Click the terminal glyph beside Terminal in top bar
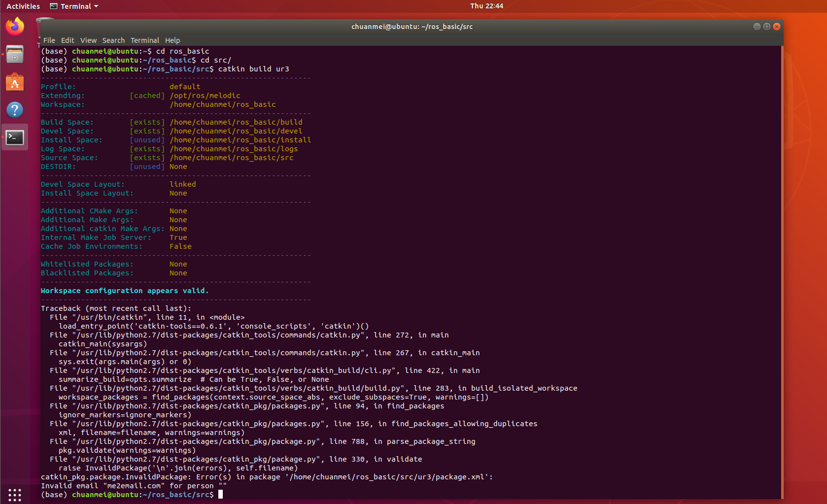 [x=53, y=6]
